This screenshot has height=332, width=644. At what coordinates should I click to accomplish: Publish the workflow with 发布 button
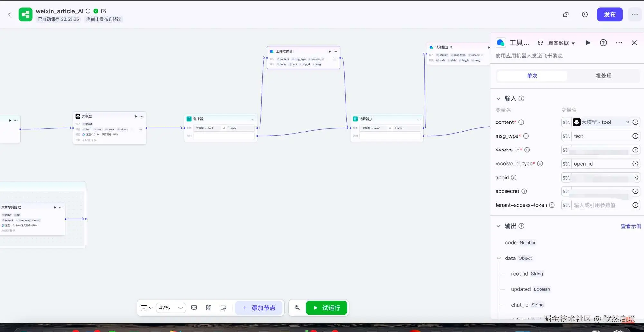pyautogui.click(x=610, y=15)
